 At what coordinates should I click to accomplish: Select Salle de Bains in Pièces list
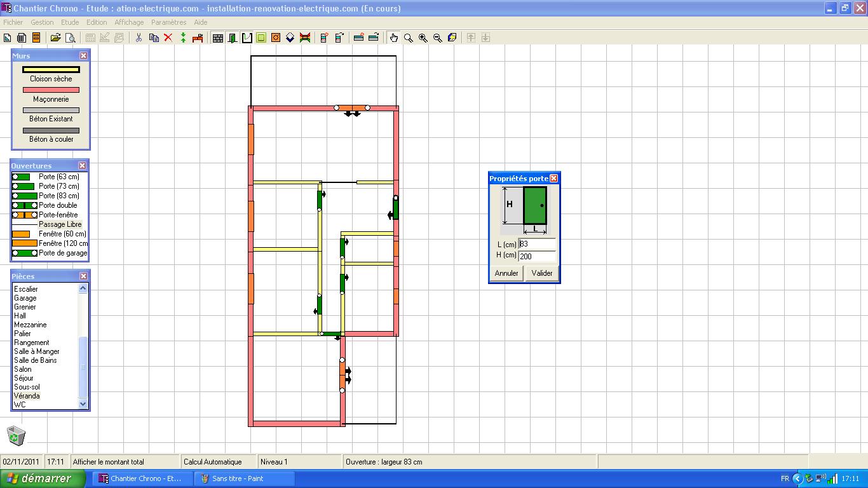[x=36, y=360]
